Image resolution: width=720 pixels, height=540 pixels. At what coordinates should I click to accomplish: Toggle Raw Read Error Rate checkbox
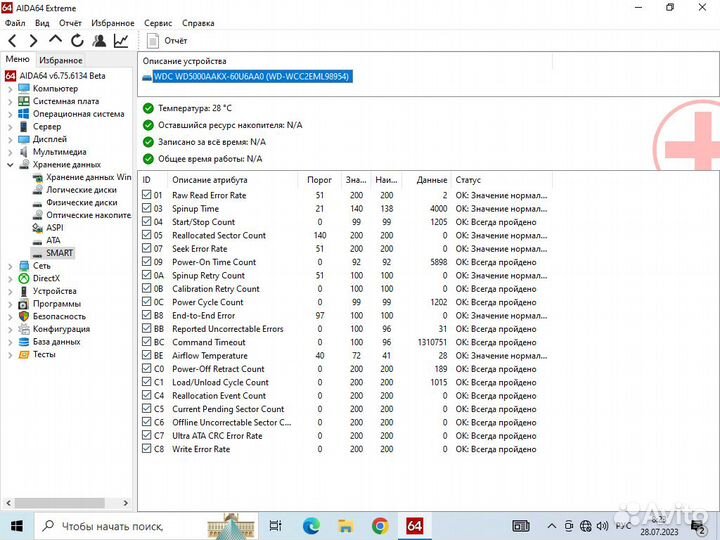pos(147,195)
